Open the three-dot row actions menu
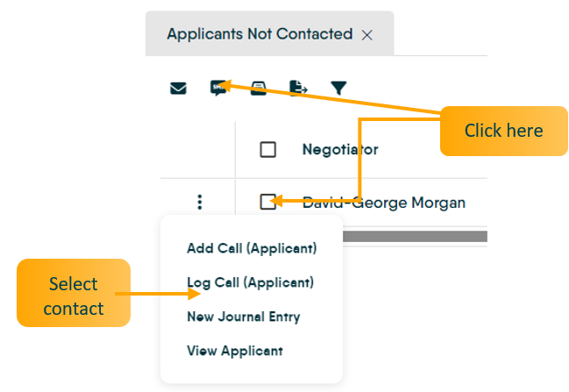 [x=199, y=203]
